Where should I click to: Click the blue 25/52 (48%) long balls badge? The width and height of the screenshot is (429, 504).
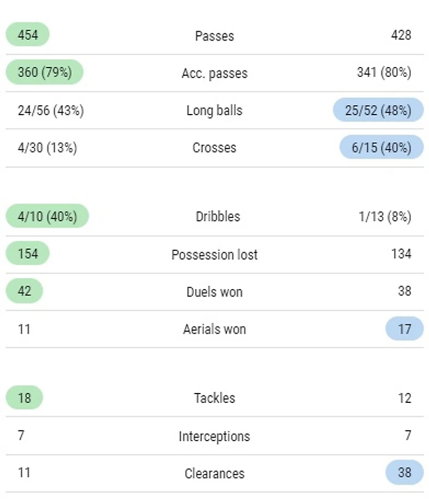378,110
